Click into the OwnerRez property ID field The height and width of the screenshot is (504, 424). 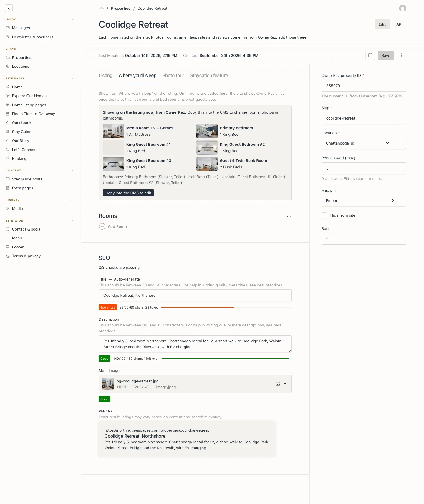[x=364, y=86]
